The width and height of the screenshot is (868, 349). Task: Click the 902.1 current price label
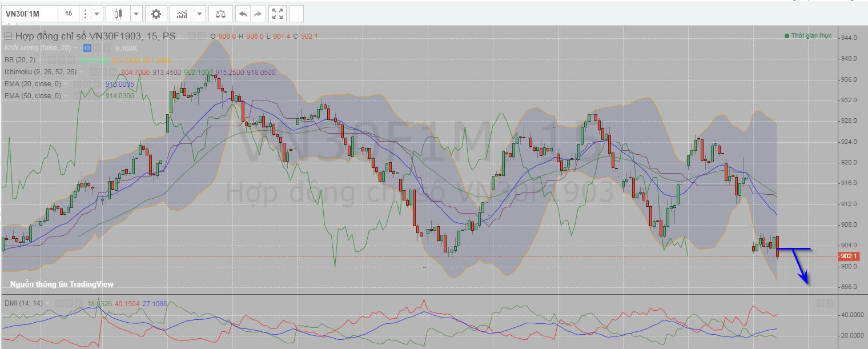pos(849,256)
